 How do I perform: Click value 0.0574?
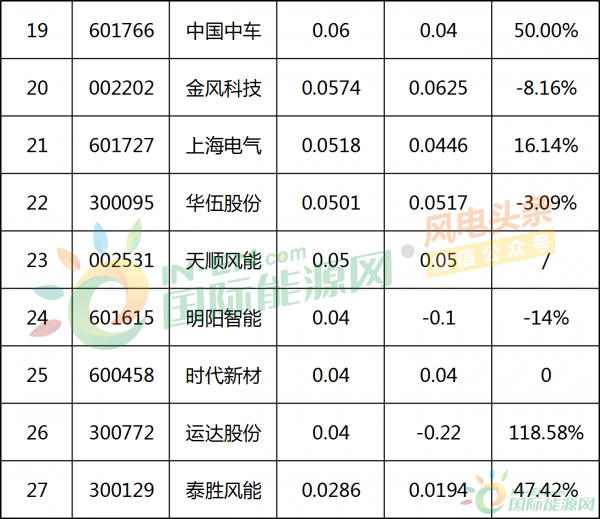coord(331,88)
